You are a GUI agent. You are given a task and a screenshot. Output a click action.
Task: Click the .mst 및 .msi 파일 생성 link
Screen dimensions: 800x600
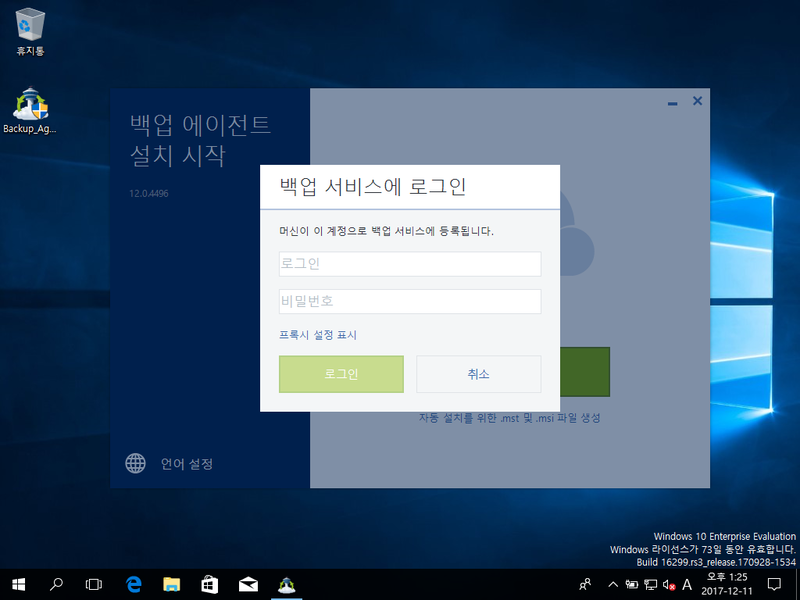tap(509, 418)
